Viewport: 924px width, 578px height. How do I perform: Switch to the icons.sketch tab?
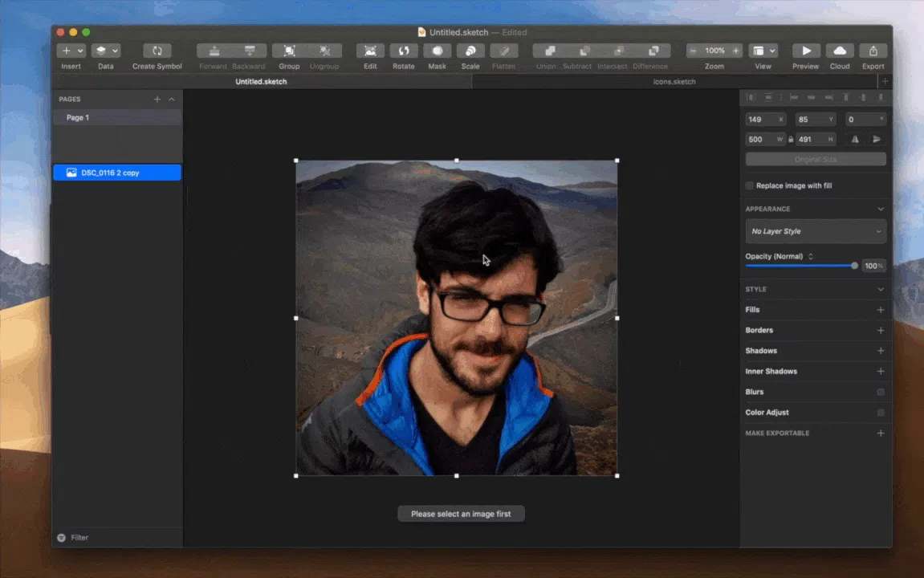(x=674, y=82)
